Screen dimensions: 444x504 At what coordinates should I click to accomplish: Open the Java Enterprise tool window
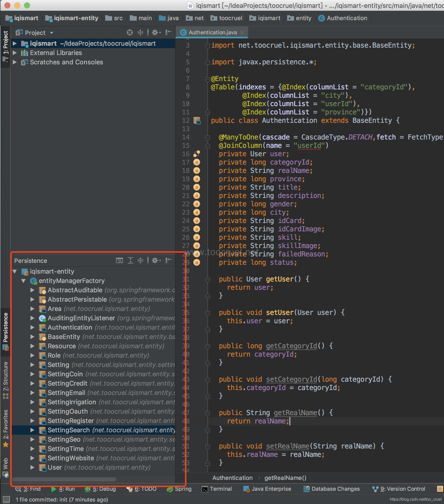pos(267,489)
